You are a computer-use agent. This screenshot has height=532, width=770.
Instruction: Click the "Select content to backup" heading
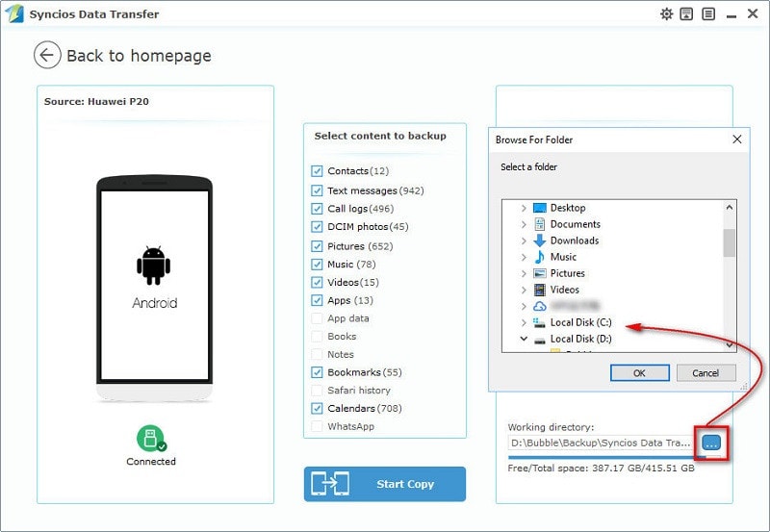click(x=380, y=136)
